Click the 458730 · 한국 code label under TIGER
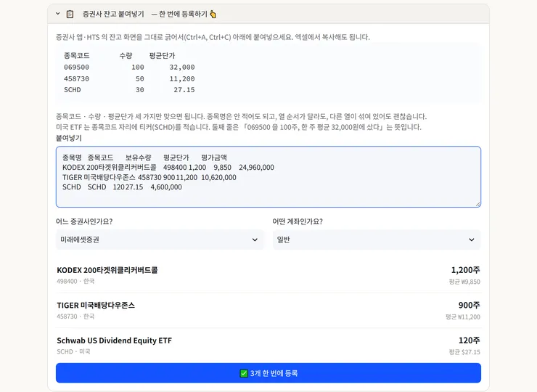 [75, 317]
